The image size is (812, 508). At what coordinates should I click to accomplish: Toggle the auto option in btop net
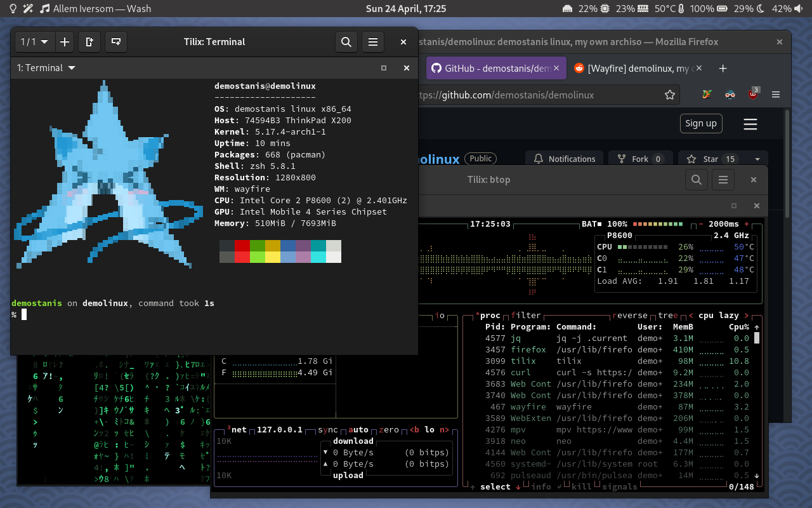point(358,430)
